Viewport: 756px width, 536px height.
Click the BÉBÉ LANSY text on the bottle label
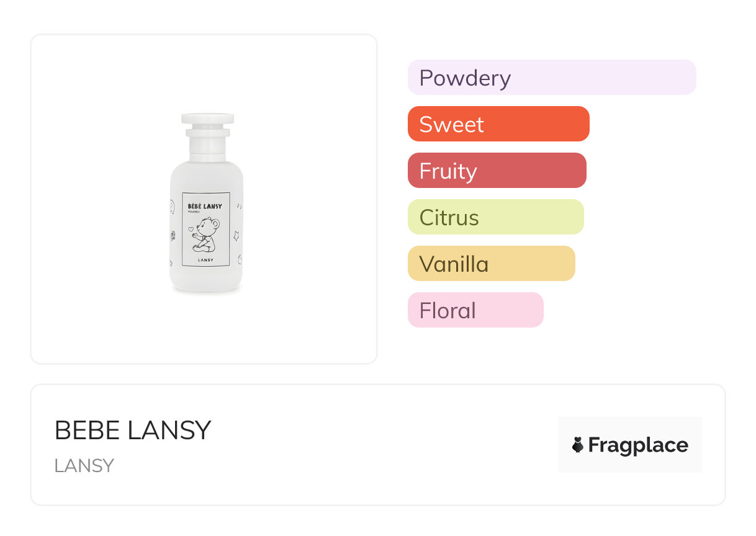pos(205,205)
